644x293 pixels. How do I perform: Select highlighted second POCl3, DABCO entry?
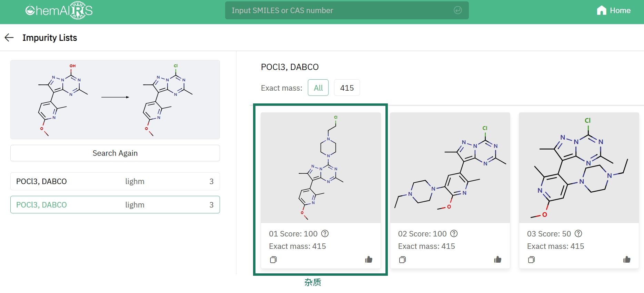[115, 205]
